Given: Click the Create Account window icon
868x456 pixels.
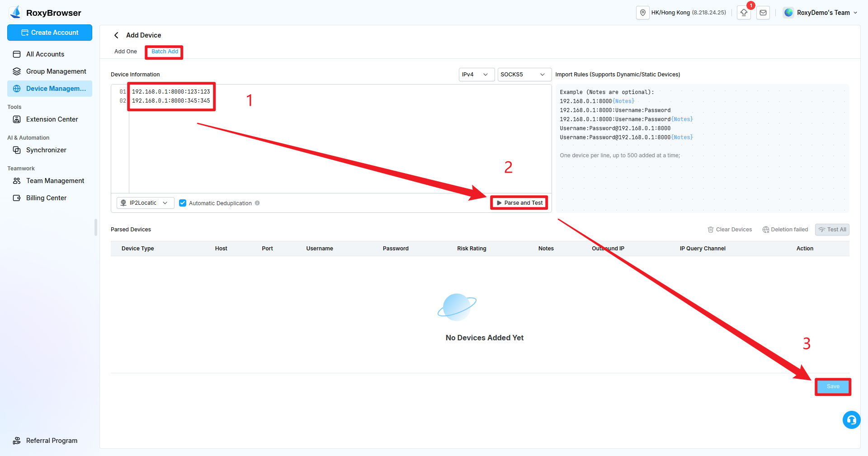Looking at the screenshot, I should tap(25, 33).
